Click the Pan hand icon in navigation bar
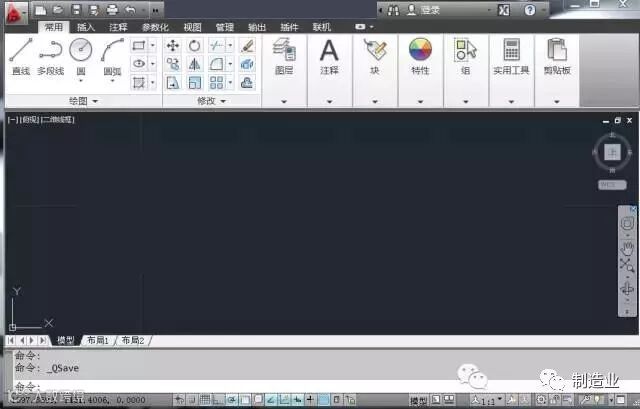The image size is (640, 409). pos(627,247)
